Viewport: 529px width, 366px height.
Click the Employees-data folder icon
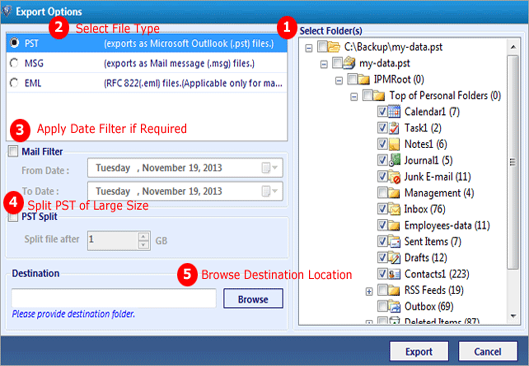(x=394, y=225)
